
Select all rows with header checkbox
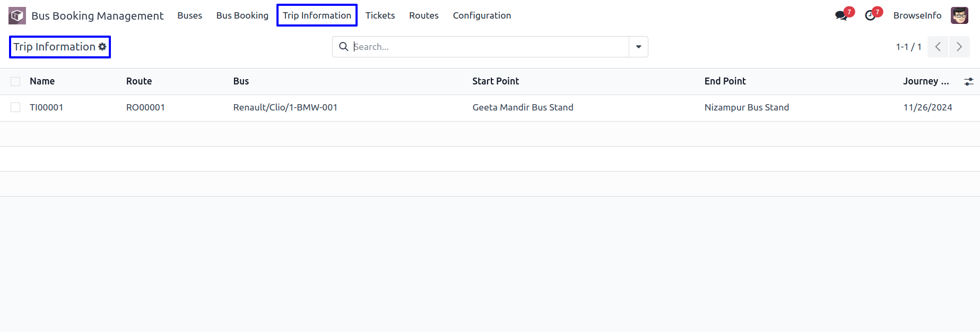coord(15,81)
